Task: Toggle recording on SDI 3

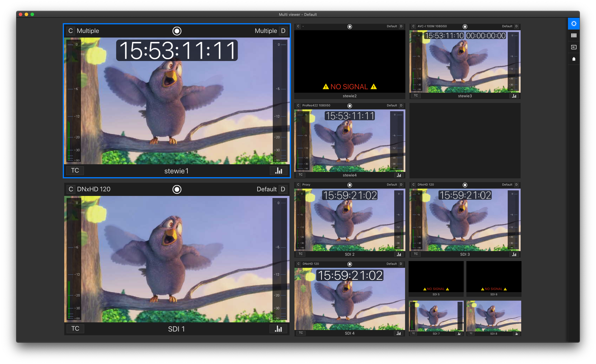Action: pos(465,185)
